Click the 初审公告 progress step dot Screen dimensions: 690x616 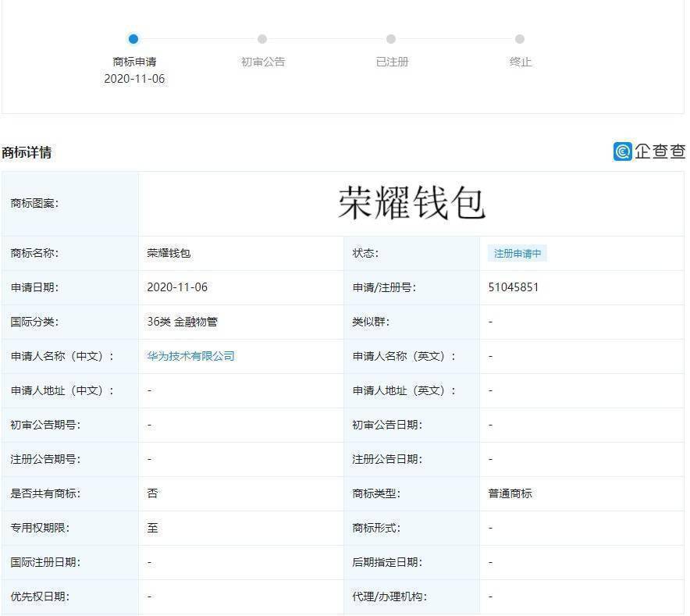[262, 39]
